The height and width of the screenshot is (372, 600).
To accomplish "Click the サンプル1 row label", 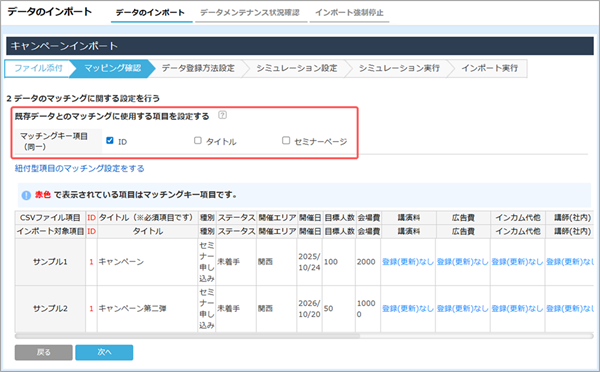I will 50,262.
